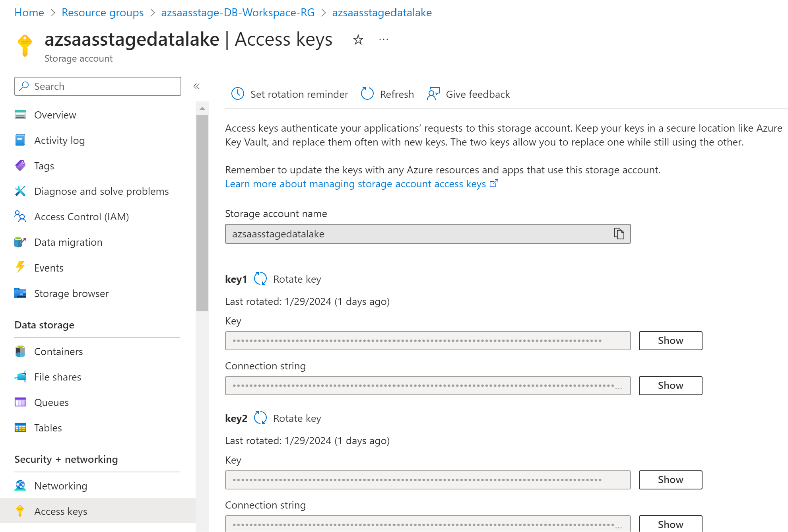Click the Activity log icon
788x532 pixels.
point(20,140)
